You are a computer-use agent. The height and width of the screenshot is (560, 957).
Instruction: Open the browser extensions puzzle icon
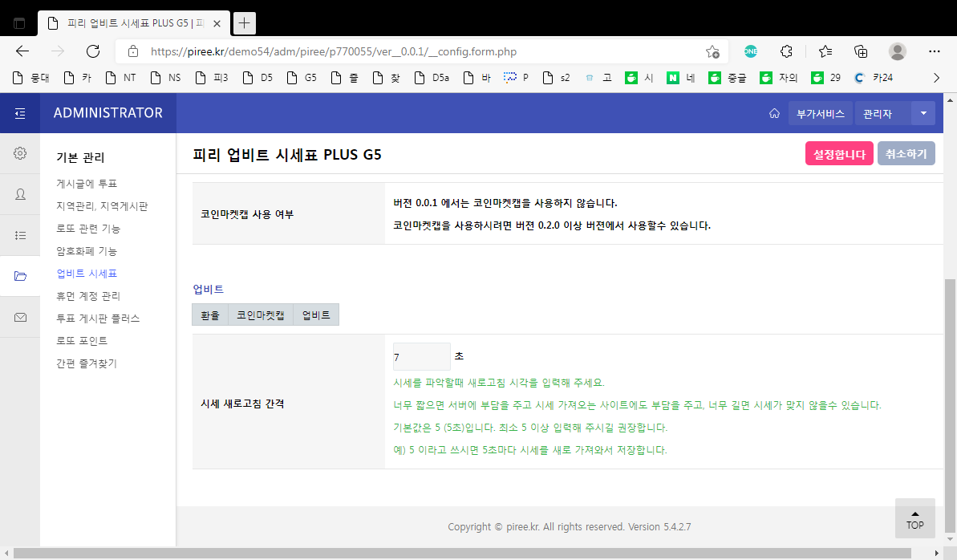click(x=787, y=51)
